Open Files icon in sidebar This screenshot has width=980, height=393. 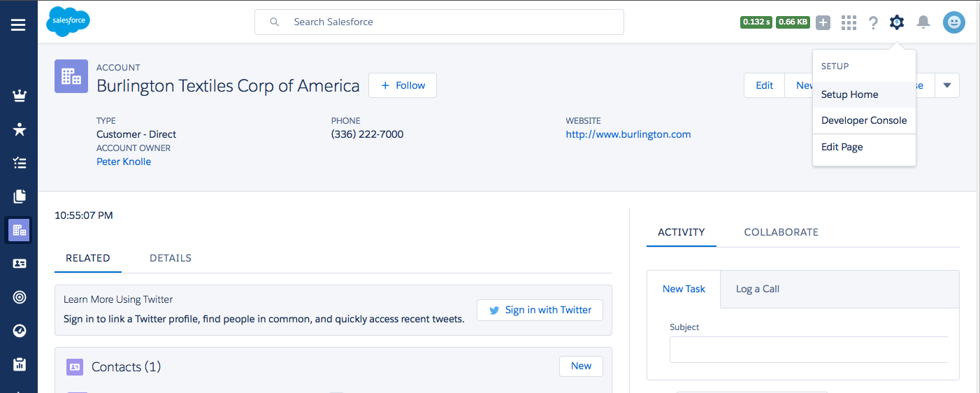tap(20, 196)
